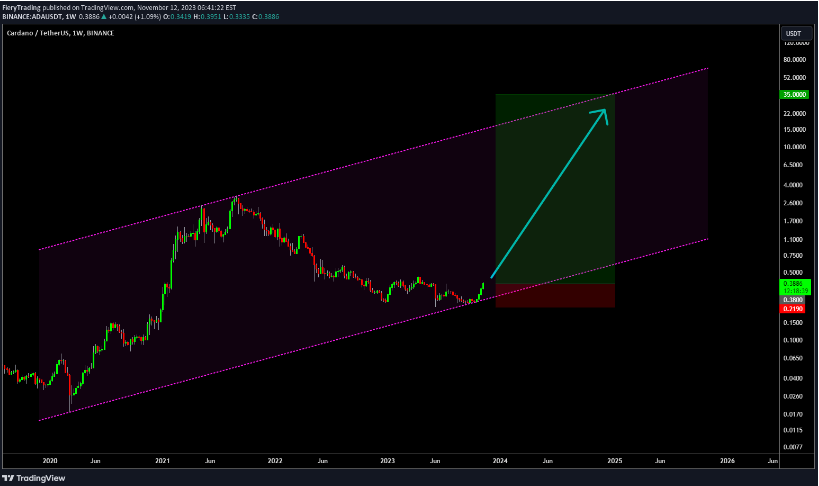The height and width of the screenshot is (486, 819).
Task: Click the 2.6000 price axis label
Action: tap(793, 203)
